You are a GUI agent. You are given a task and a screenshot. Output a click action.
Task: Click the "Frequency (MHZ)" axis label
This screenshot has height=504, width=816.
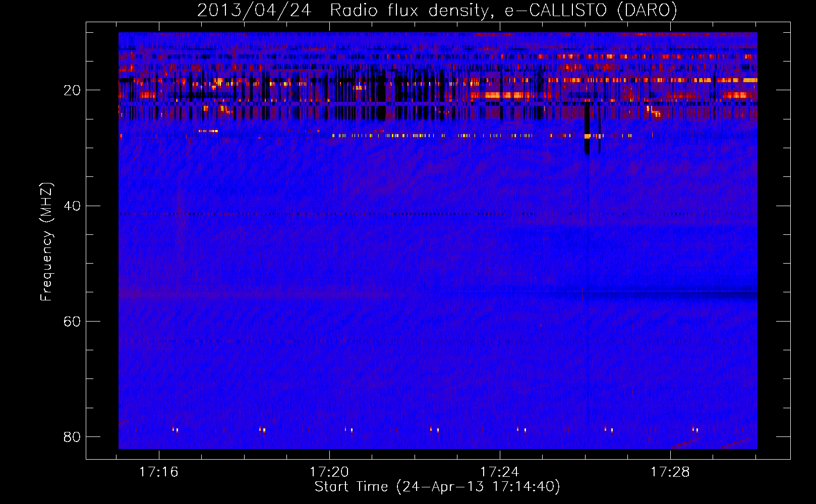click(46, 242)
